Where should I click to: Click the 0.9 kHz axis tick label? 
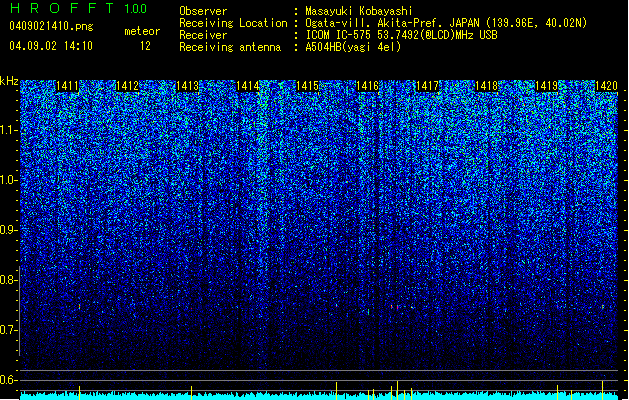pyautogui.click(x=8, y=230)
